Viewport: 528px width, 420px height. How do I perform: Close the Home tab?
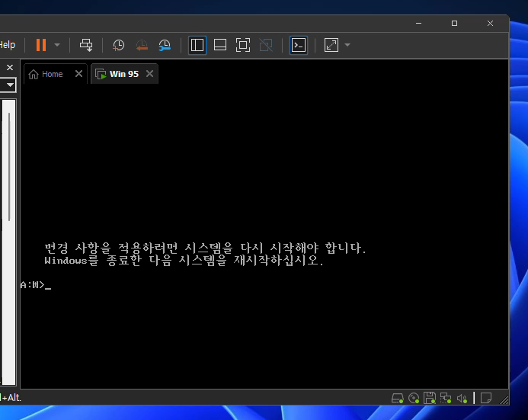coord(78,74)
